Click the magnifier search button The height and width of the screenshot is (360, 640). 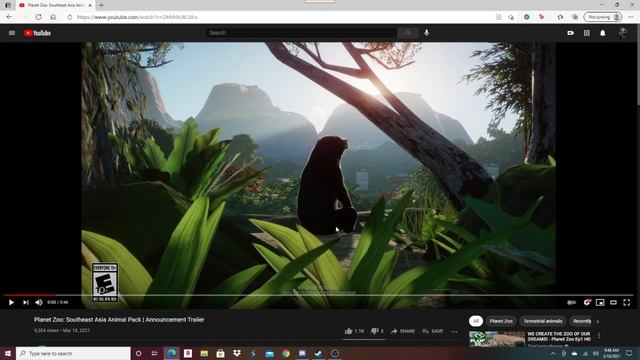[x=407, y=33]
